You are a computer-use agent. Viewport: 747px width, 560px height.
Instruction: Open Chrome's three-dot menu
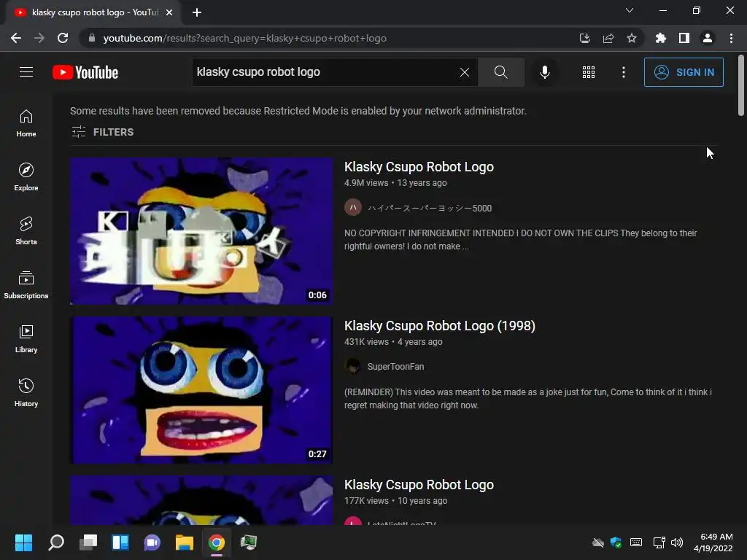click(731, 38)
